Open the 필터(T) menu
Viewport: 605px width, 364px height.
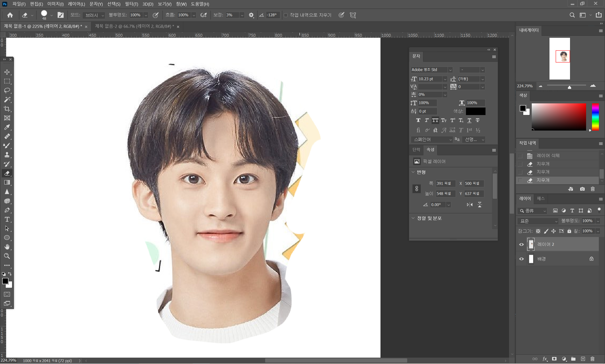tap(131, 4)
